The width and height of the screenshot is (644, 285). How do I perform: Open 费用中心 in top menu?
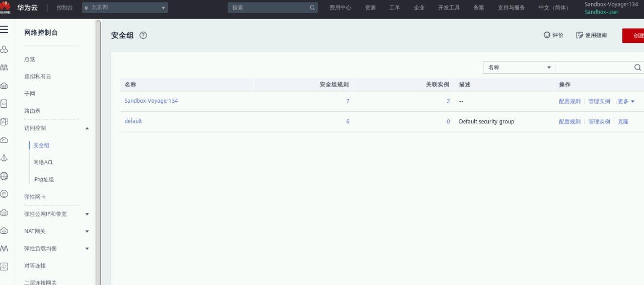[340, 8]
